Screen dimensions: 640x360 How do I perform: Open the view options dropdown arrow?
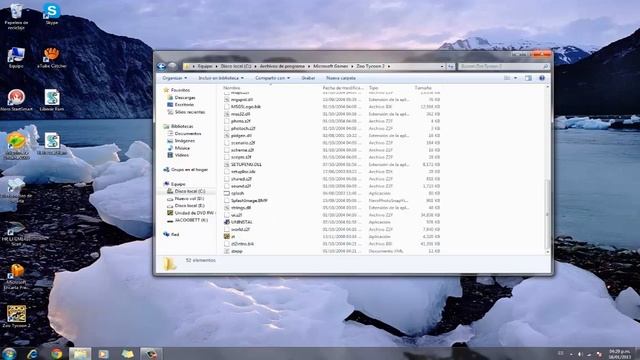pyautogui.click(x=516, y=78)
